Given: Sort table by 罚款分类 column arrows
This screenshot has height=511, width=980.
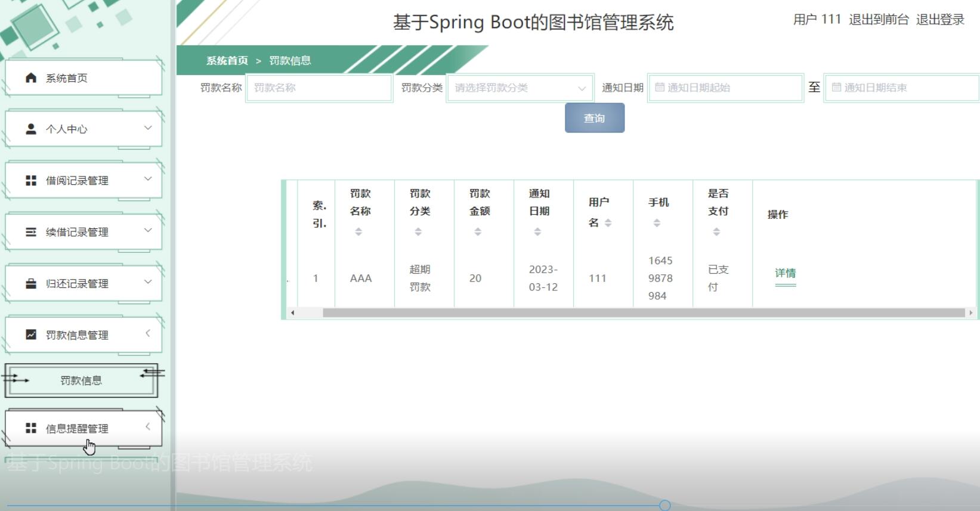Looking at the screenshot, I should pyautogui.click(x=418, y=232).
